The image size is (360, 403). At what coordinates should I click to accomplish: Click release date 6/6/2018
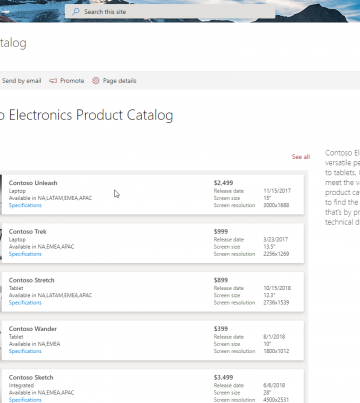[x=274, y=385]
